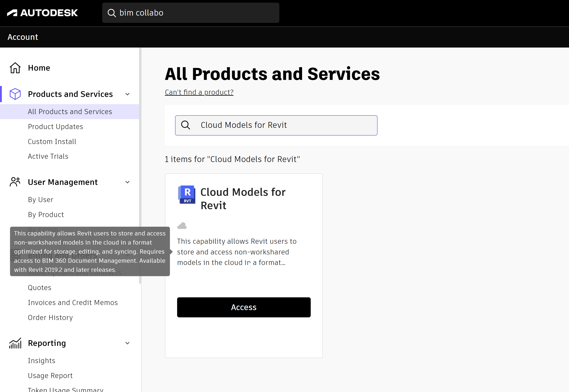Collapse the Reporting section chevron
Viewport: 569px width, 392px height.
127,343
